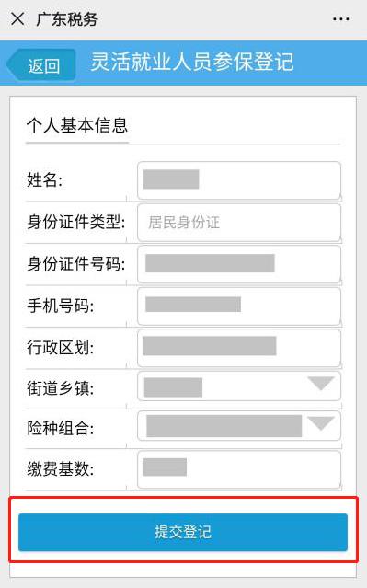
Task: Click the 姓名: label
Action: click(44, 180)
